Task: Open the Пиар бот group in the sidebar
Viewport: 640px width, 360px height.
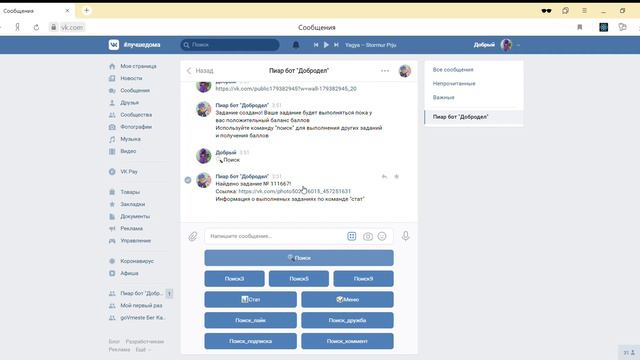Action: pyautogui.click(x=141, y=293)
